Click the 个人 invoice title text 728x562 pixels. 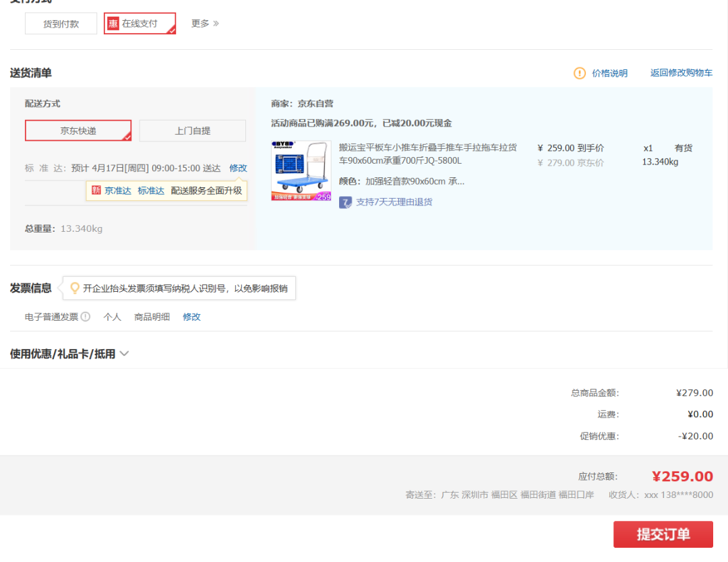pyautogui.click(x=112, y=317)
